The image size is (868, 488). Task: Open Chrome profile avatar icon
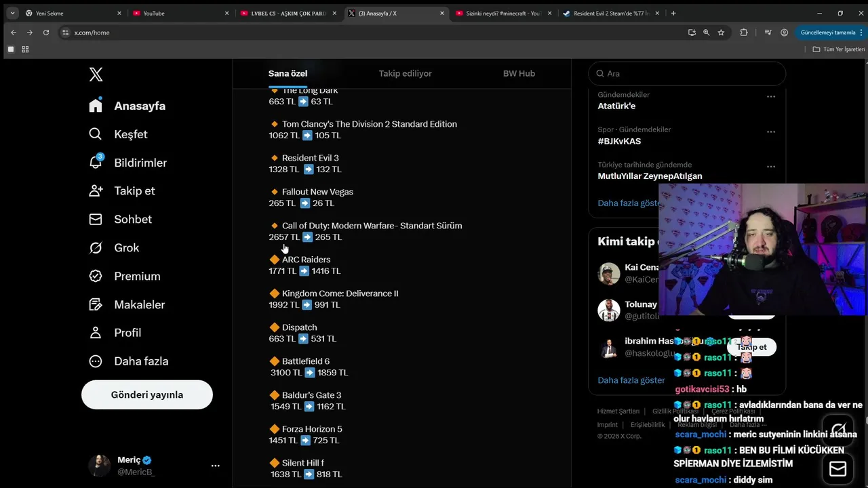tap(784, 33)
